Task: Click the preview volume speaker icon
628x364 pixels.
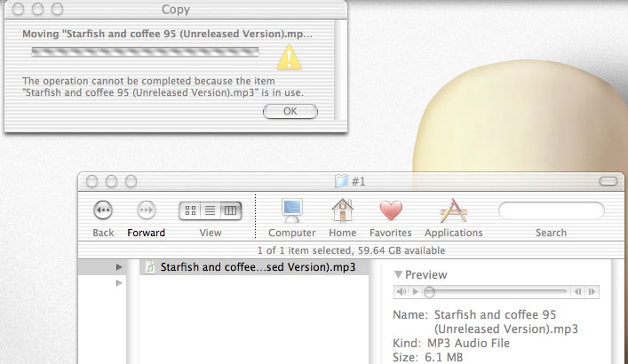Action: [401, 291]
